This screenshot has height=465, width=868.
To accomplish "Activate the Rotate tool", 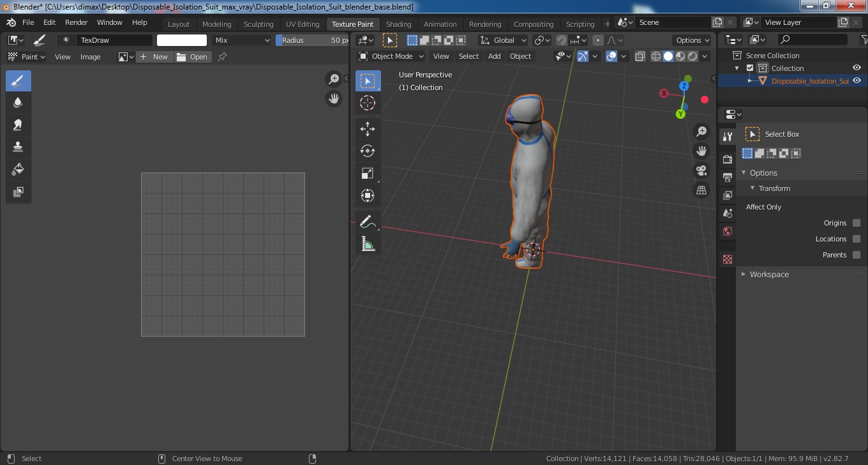I will coord(368,151).
